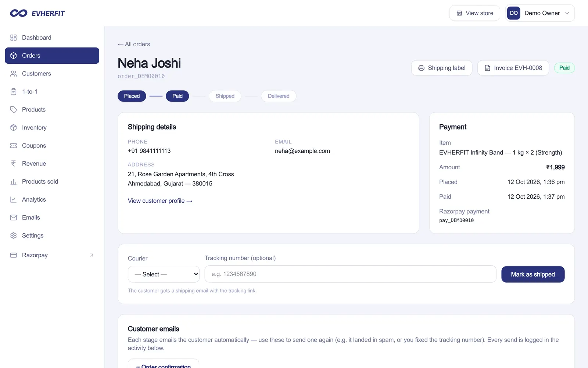Click the Tracking number input field
588x368 pixels.
pos(350,274)
